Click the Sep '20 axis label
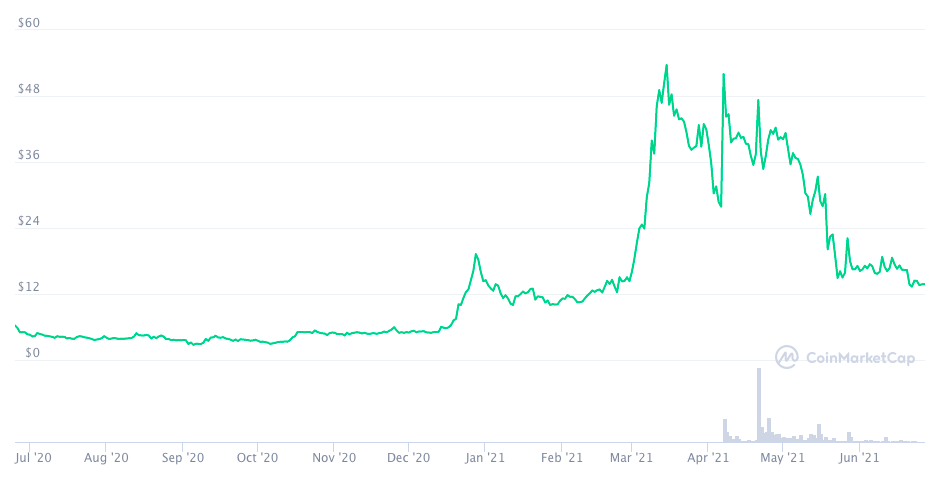 183,458
